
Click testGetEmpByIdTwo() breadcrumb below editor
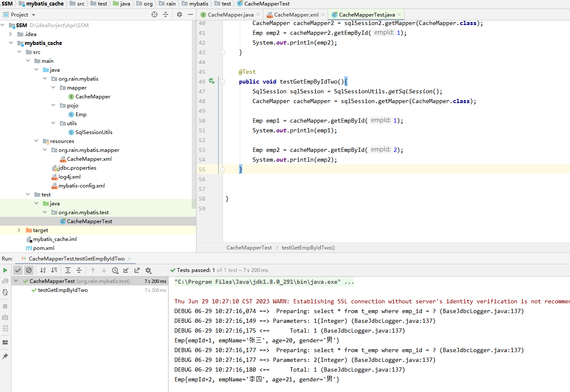308,248
